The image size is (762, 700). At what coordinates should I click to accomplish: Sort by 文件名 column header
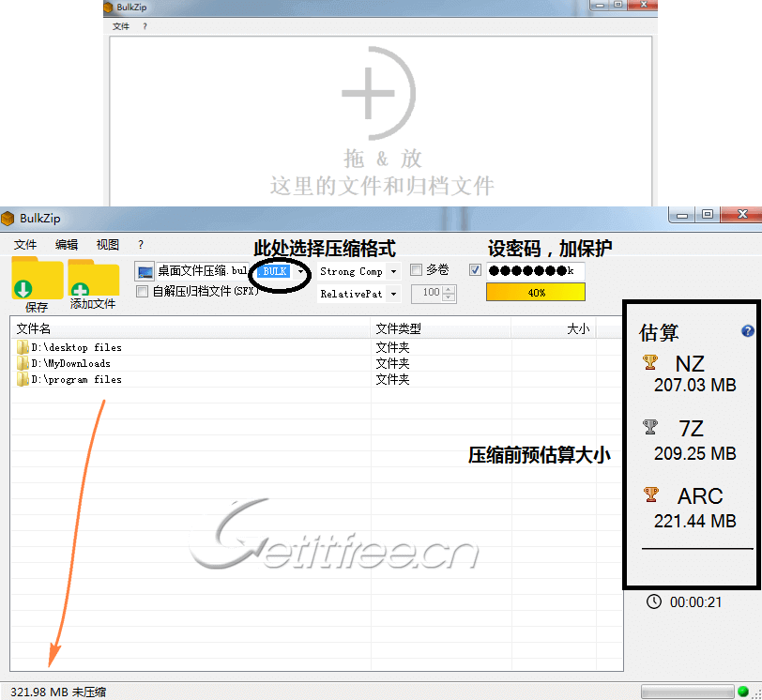188,328
